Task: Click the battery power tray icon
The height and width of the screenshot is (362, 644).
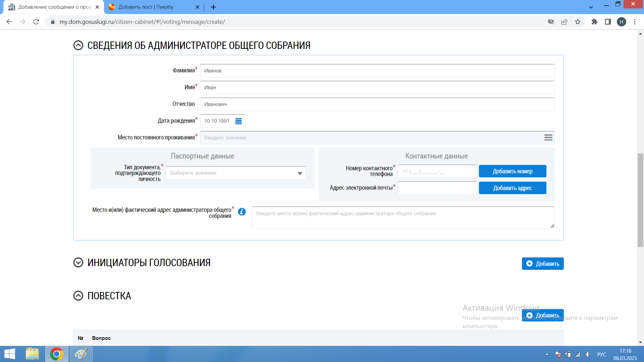Action: [568, 354]
